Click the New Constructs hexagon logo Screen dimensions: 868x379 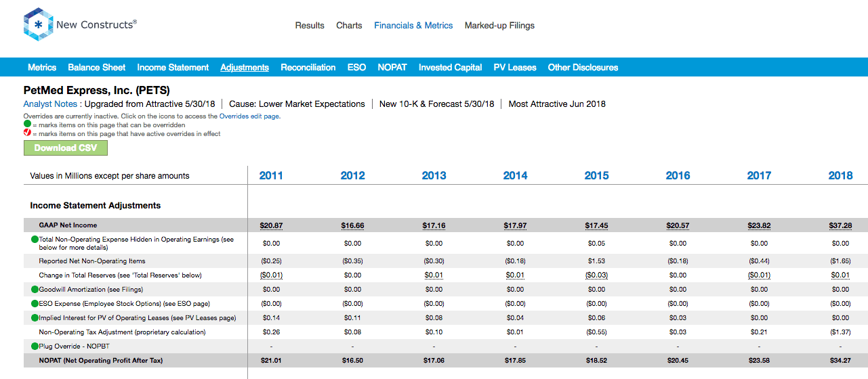pos(38,25)
